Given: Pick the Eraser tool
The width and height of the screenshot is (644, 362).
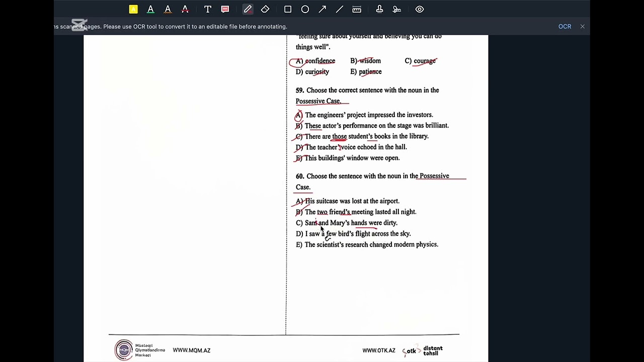Looking at the screenshot, I should (x=265, y=9).
